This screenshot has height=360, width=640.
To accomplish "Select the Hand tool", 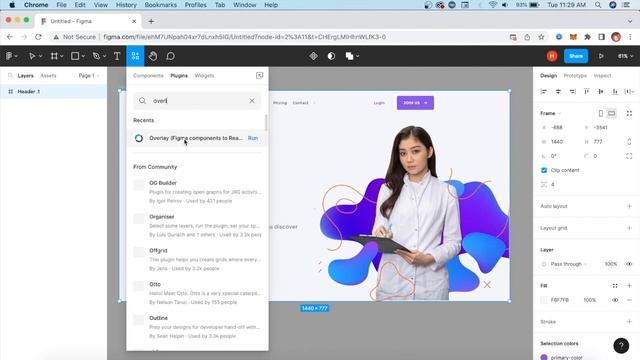I will tap(153, 56).
